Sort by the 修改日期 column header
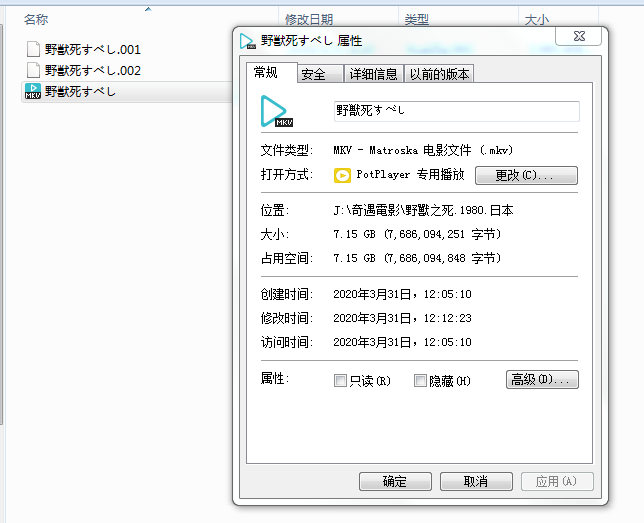This screenshot has width=644, height=523. [308, 19]
